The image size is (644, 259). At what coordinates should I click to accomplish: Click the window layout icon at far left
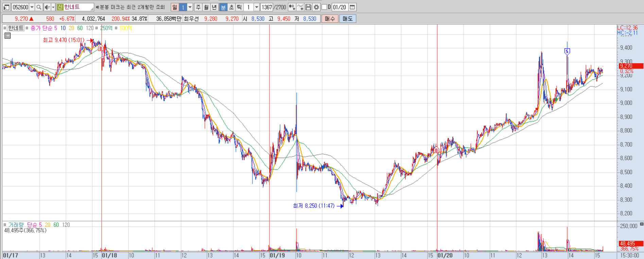click(6, 7)
